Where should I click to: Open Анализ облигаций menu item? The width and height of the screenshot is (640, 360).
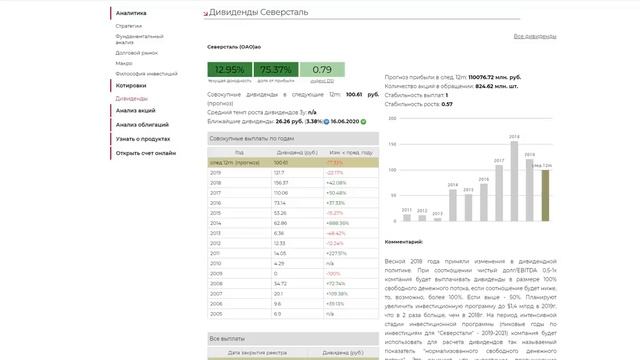(x=142, y=125)
